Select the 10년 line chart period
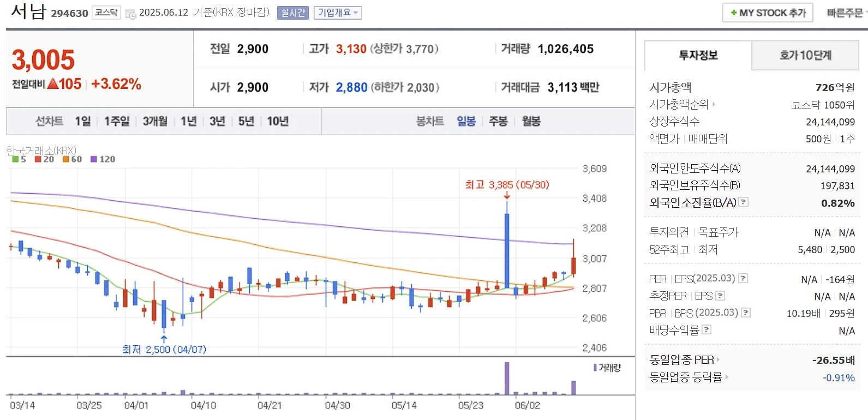Viewport: 868px width, 420px height. 278,121
